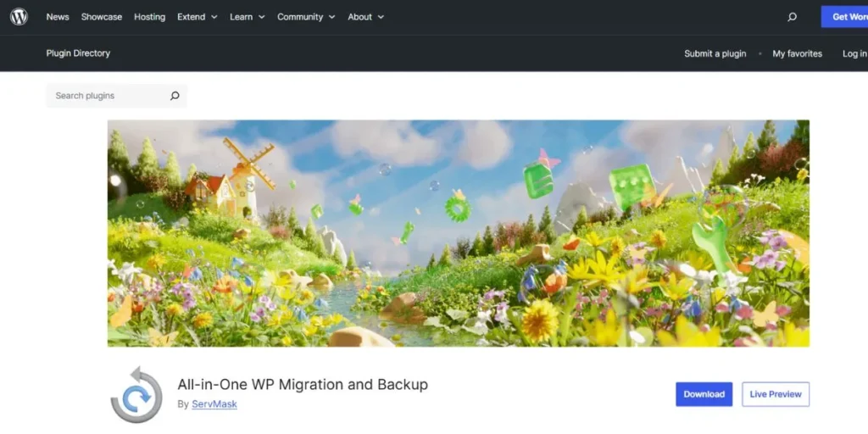Open My favorites link
Screen dimensions: 868x434
pos(797,53)
